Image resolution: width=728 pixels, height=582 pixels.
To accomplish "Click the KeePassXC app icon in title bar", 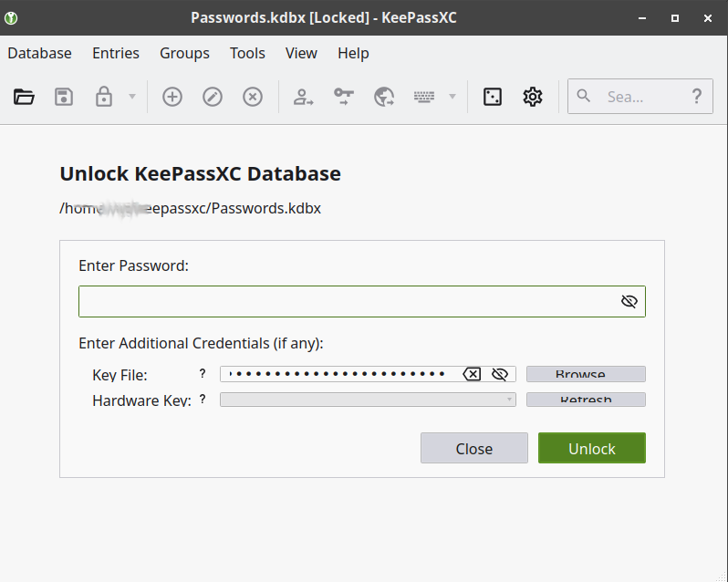I will click(11, 18).
